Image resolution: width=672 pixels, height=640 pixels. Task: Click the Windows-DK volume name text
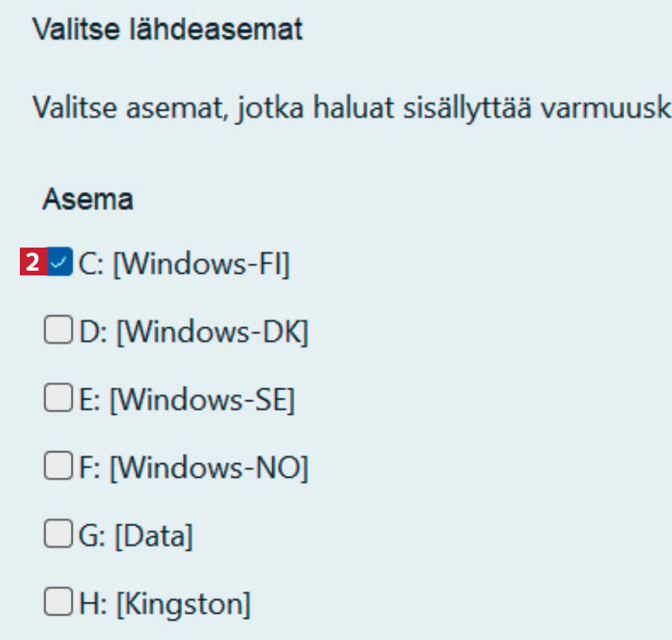(x=212, y=332)
